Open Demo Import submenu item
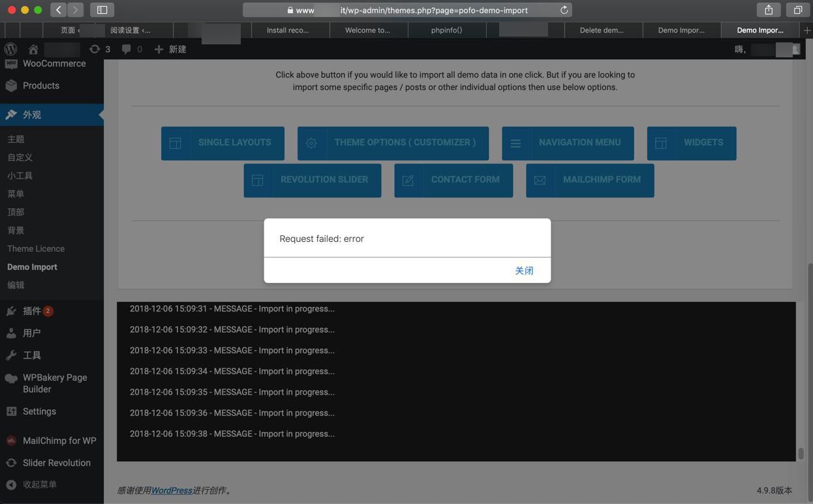The width and height of the screenshot is (813, 504). click(32, 267)
